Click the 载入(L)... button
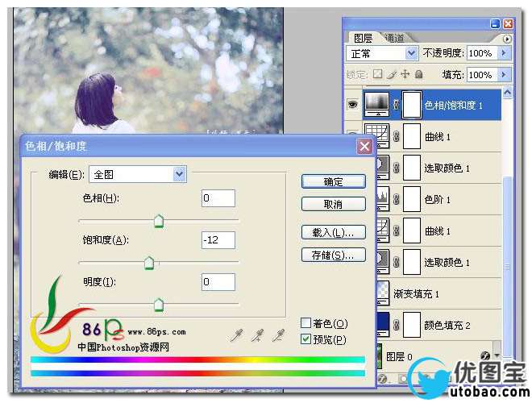Screen dimensions: 532x403 [333, 232]
